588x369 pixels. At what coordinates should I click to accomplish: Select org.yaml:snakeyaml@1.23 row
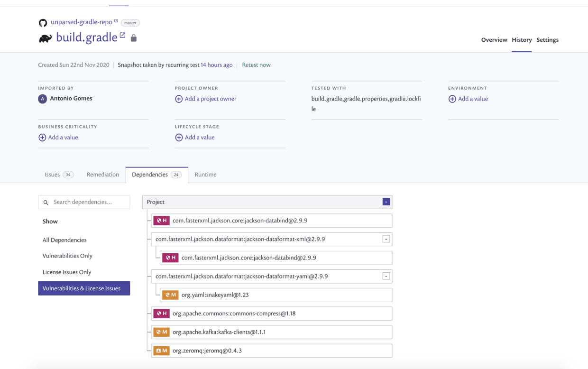[276, 295]
